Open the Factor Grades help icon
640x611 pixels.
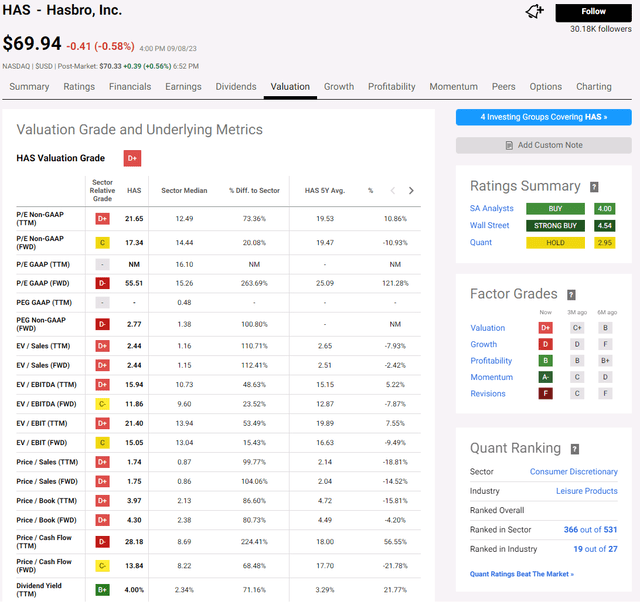[571, 295]
